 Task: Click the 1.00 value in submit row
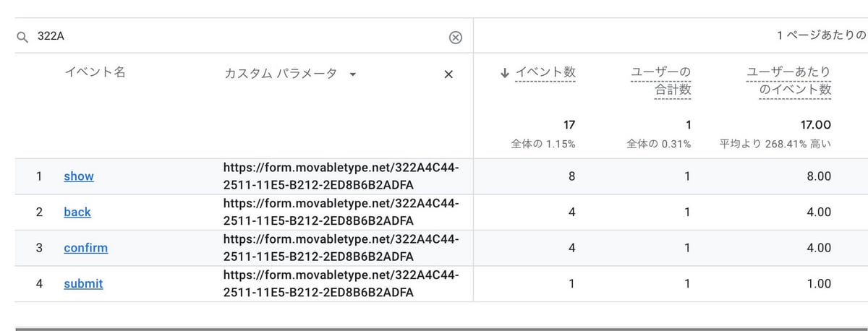point(820,284)
